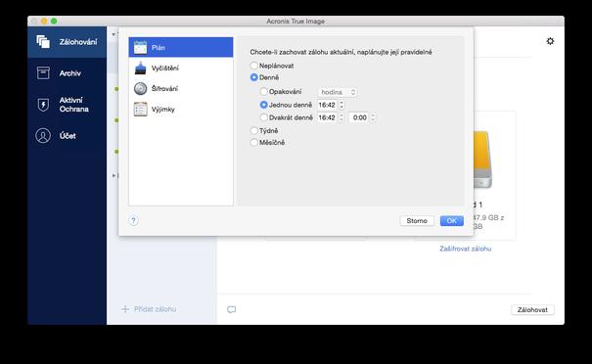The height and width of the screenshot is (364, 592).
Task: Click the Jednou denně time stepper arrows
Action: tap(342, 105)
